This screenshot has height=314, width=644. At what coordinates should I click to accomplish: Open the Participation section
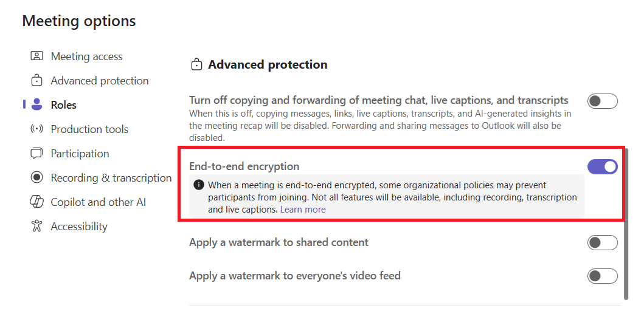click(x=80, y=154)
